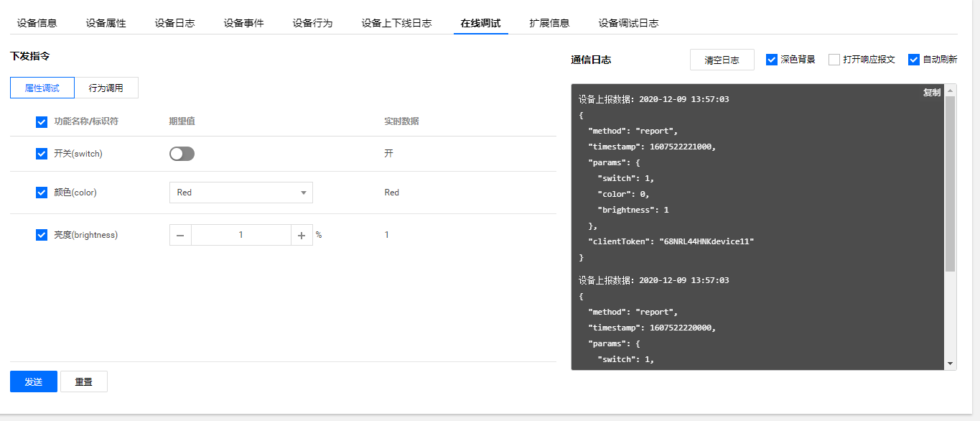This screenshot has height=421, width=980.
Task: Focus the brightness value input field
Action: point(241,235)
